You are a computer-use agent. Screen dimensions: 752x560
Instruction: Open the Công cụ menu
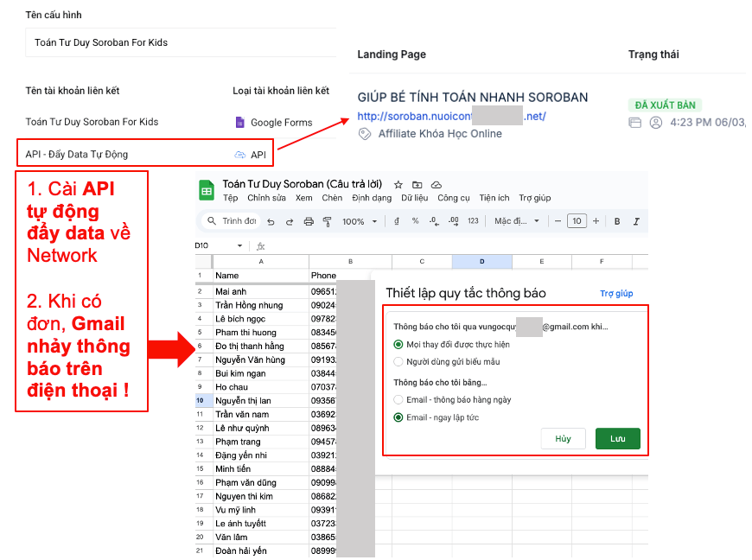click(x=453, y=198)
